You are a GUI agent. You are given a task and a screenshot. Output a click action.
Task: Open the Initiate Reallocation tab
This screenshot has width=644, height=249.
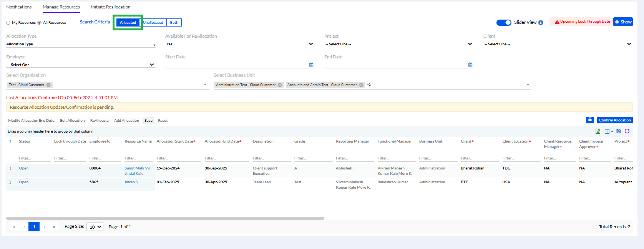coord(111,7)
